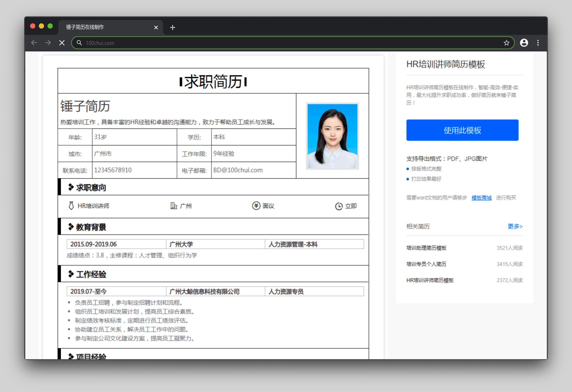
Task: Open the 模板商城 link
Action: (x=481, y=198)
